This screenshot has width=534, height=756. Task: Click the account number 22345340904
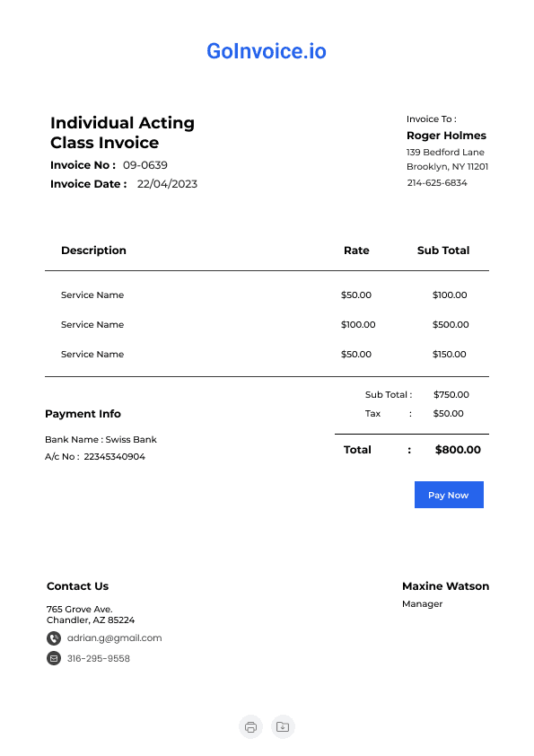pyautogui.click(x=114, y=456)
